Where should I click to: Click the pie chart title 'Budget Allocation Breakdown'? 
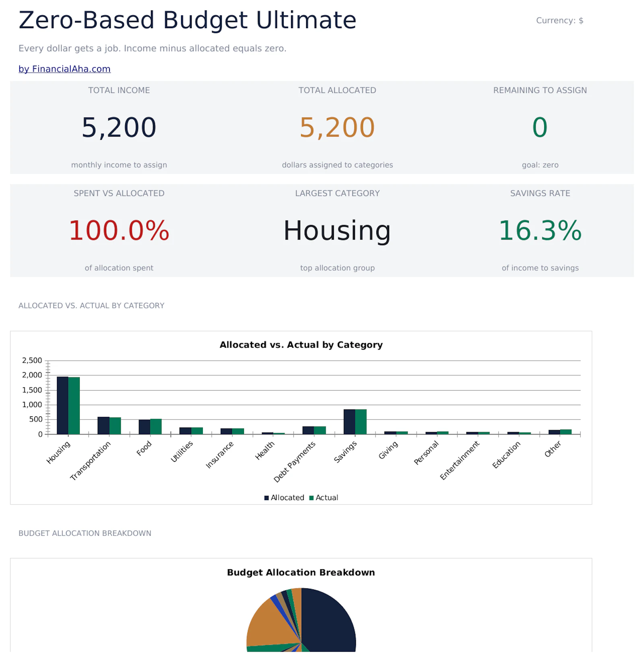[x=301, y=573]
